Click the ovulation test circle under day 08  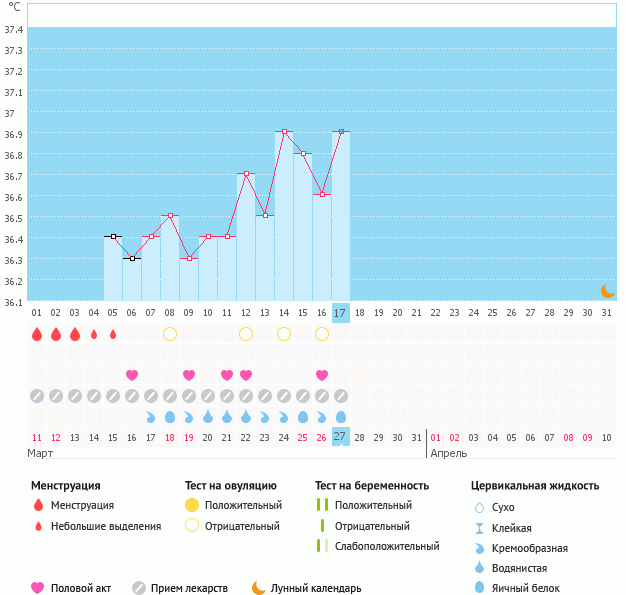pyautogui.click(x=170, y=333)
